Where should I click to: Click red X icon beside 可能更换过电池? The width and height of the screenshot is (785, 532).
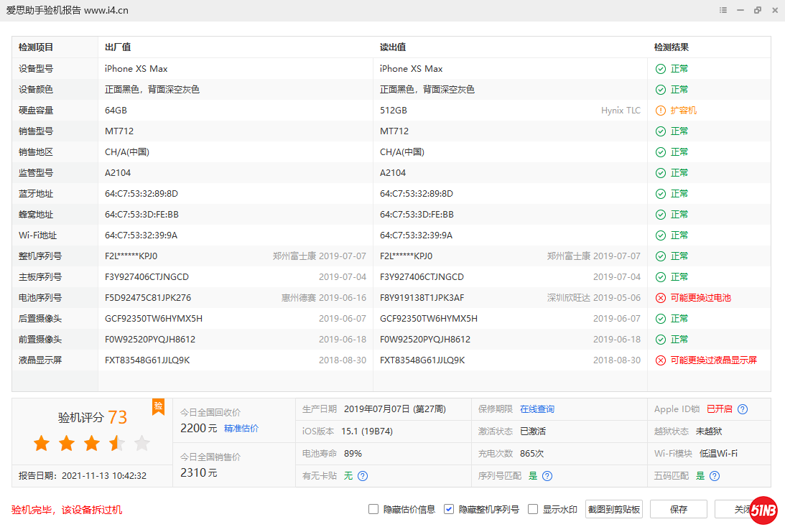point(660,298)
